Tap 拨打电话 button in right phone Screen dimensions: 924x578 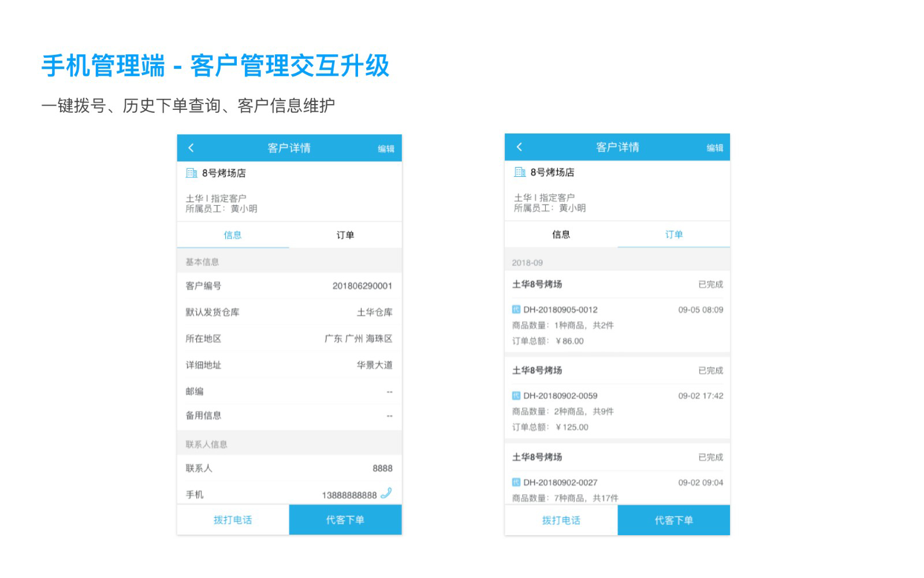click(x=561, y=521)
